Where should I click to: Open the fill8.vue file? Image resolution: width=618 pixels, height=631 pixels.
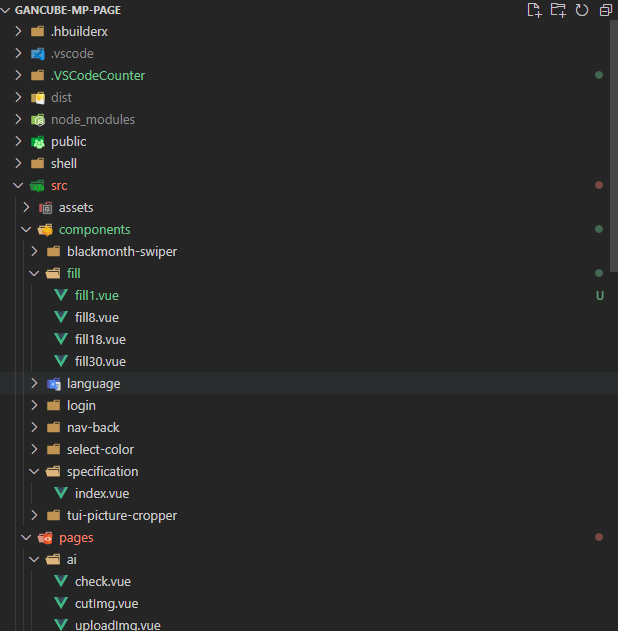(x=97, y=318)
